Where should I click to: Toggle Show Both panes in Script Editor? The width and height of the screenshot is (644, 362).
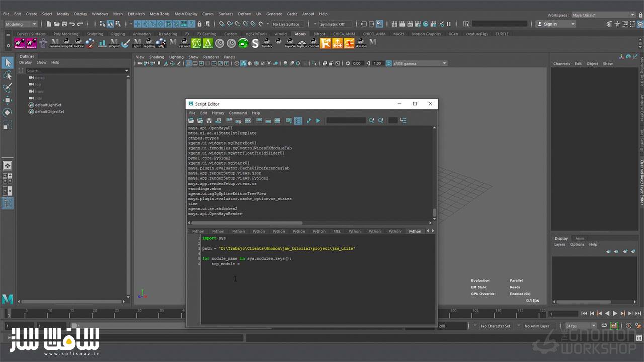(x=277, y=121)
